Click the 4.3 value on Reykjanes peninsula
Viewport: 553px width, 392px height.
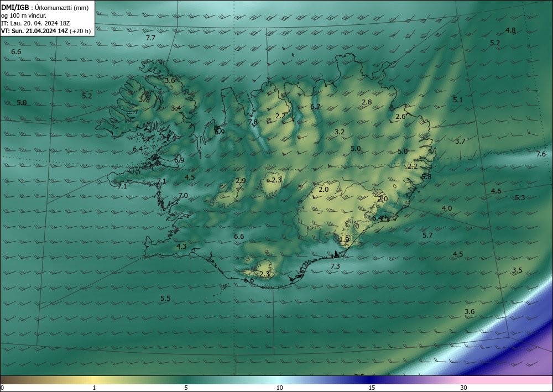point(181,247)
